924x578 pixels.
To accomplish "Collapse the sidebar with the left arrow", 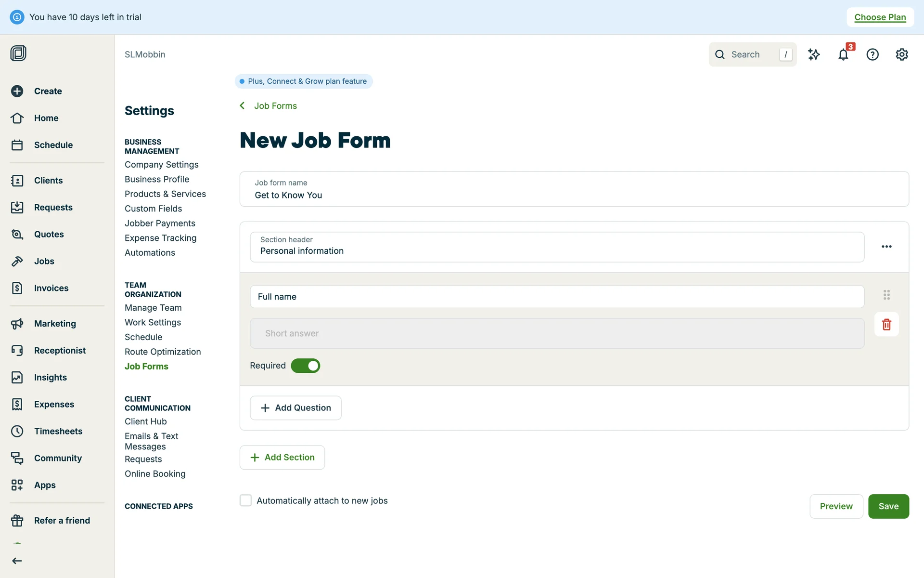I will point(17,561).
